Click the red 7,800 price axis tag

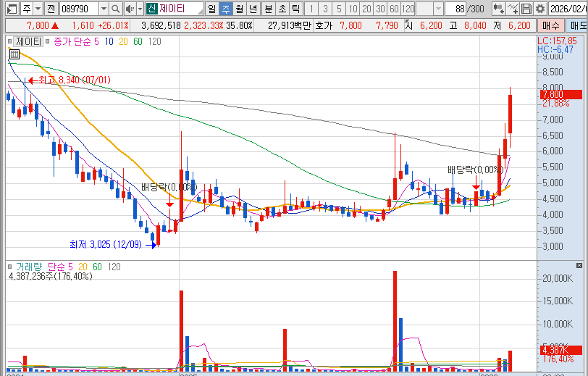point(561,95)
